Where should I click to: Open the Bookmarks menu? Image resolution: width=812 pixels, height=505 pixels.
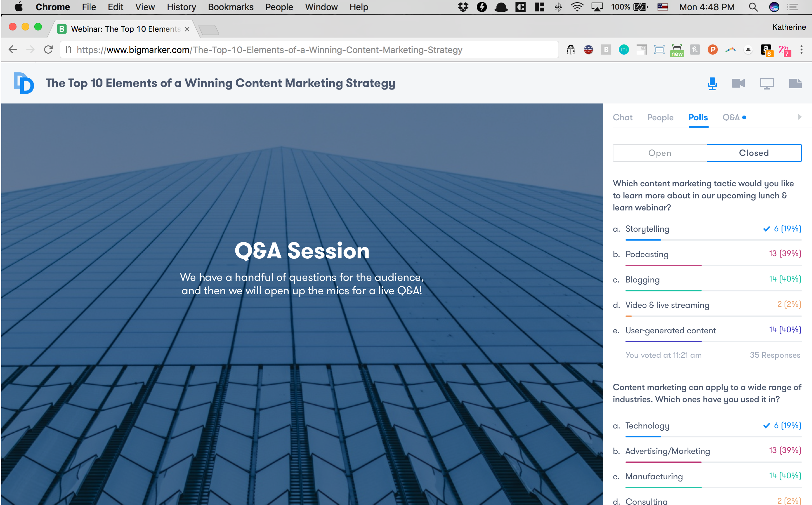(x=230, y=7)
